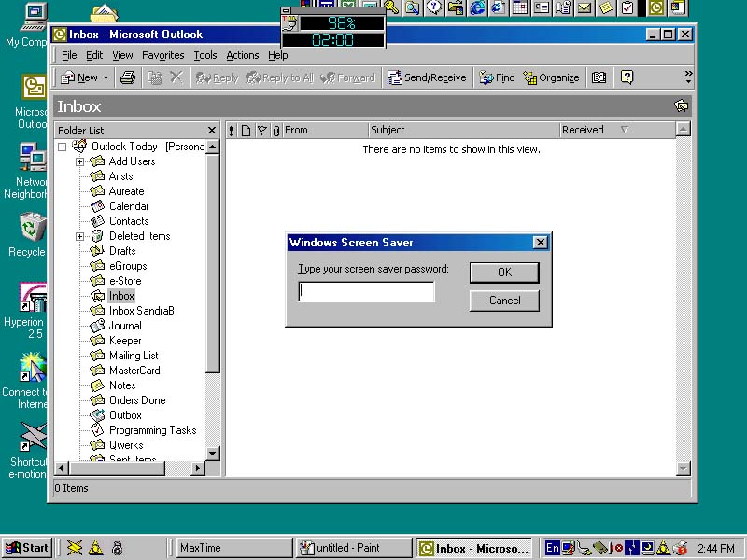Sort messages by the Received column
This screenshot has width=747, height=560.
coord(617,130)
